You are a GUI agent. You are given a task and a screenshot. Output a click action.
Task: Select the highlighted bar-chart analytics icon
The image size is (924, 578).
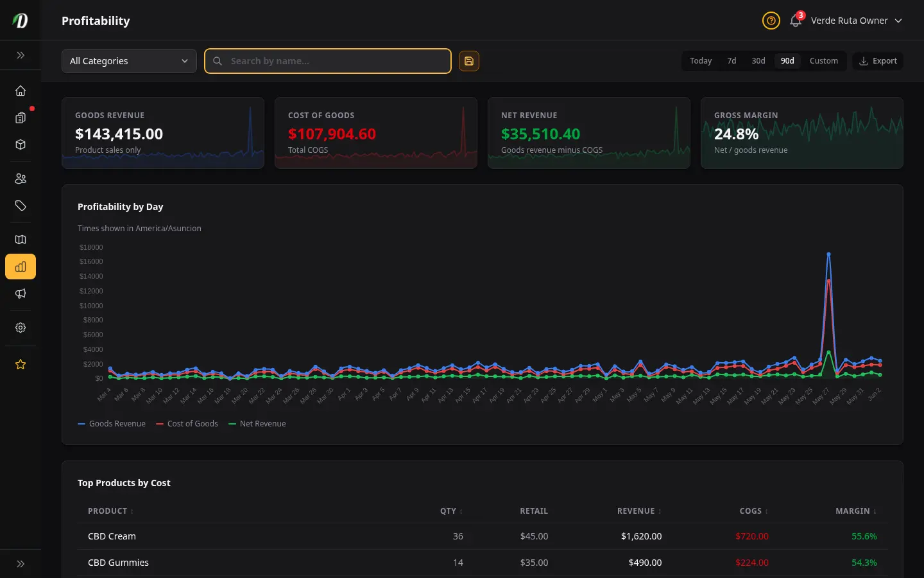[21, 267]
